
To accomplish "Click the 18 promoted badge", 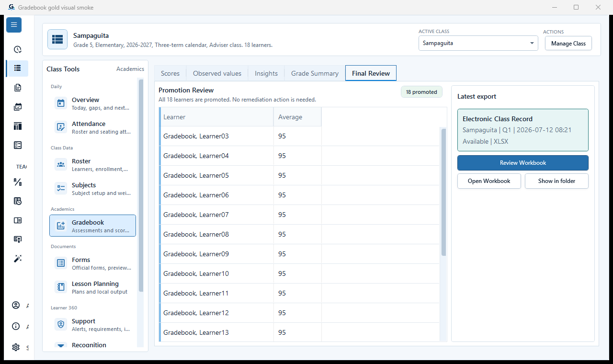I will pyautogui.click(x=421, y=92).
